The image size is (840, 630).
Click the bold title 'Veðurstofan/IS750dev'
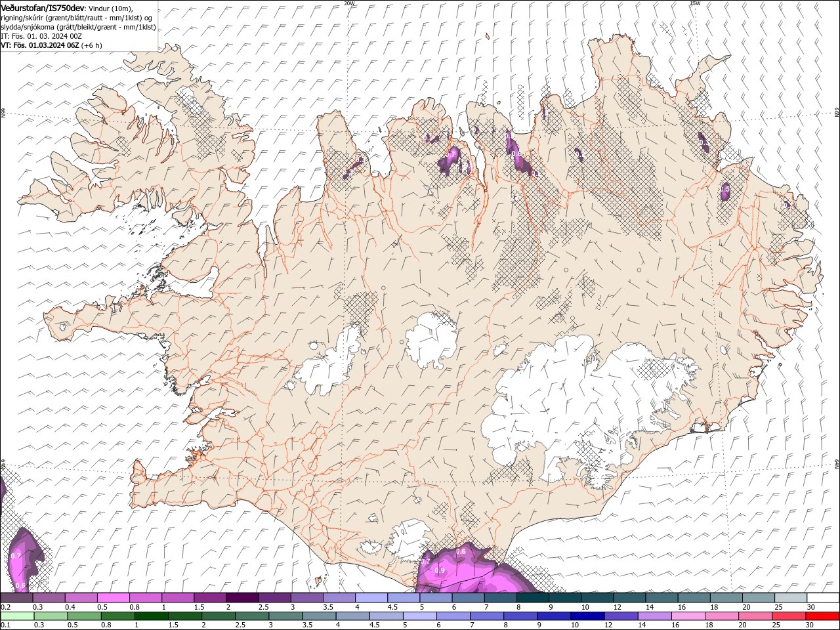[43, 7]
